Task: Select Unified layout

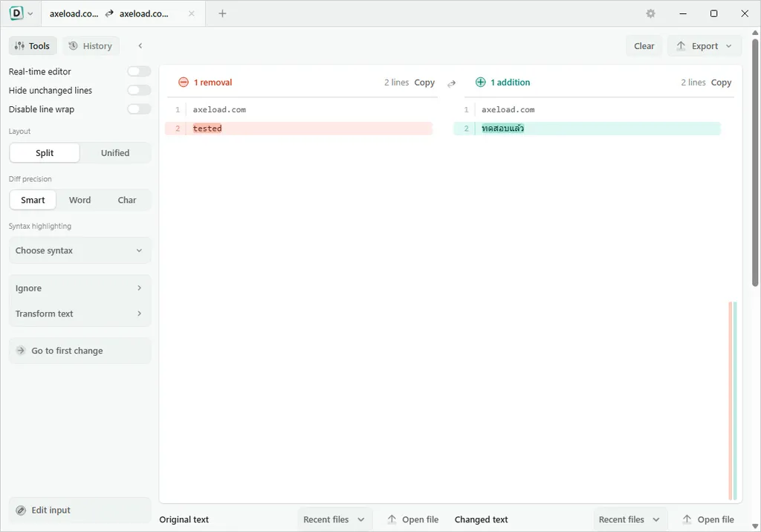Action: tap(115, 153)
